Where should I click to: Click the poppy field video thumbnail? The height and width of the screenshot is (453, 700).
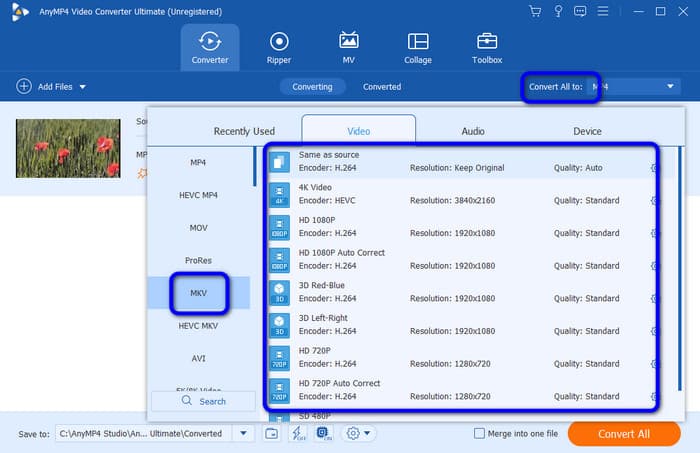pos(68,148)
